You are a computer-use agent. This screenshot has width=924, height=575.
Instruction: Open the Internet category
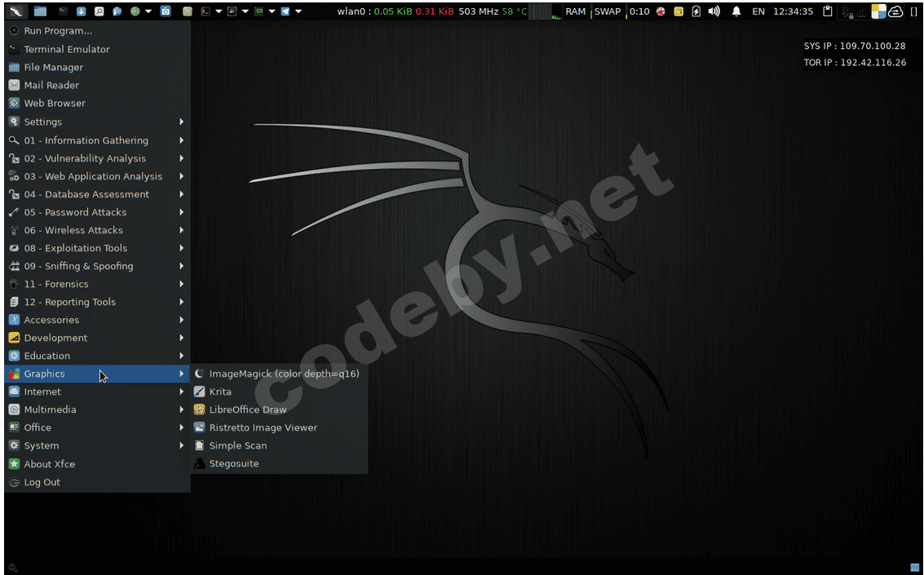pyautogui.click(x=97, y=391)
